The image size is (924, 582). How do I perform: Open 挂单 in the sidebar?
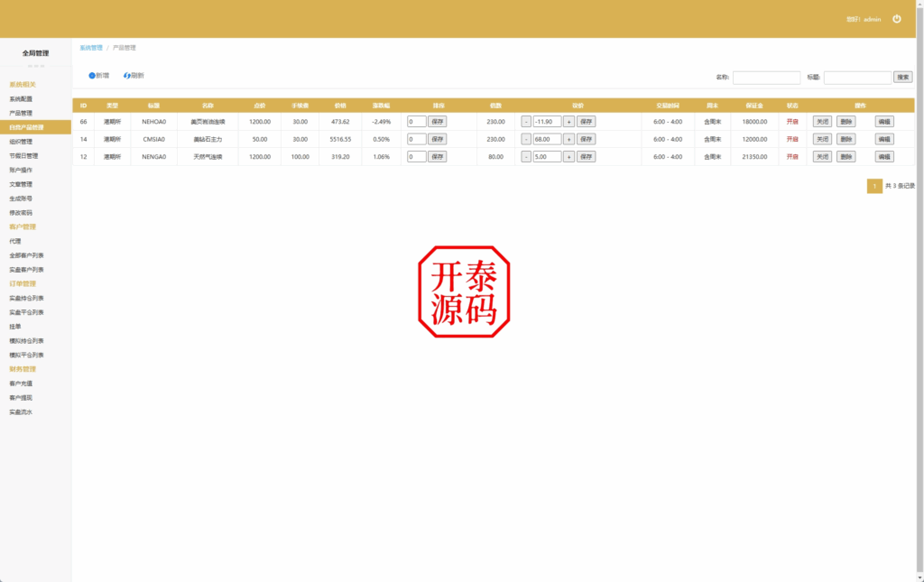click(x=14, y=327)
